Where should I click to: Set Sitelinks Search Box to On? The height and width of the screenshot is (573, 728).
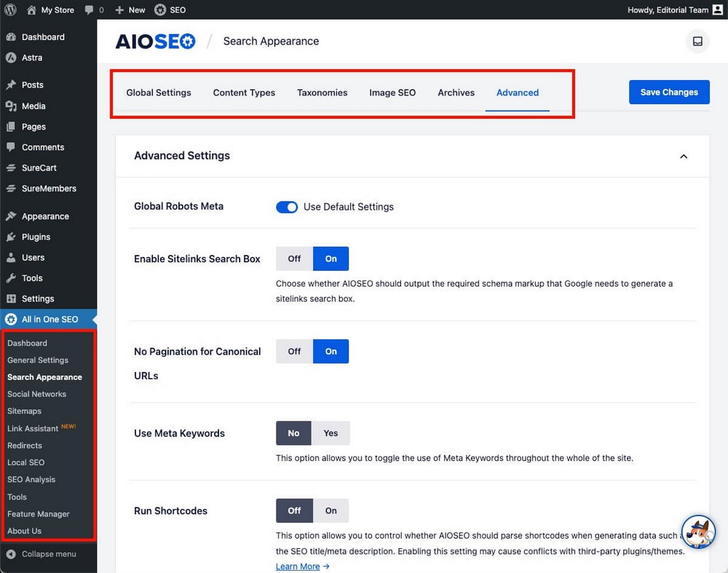click(x=331, y=258)
